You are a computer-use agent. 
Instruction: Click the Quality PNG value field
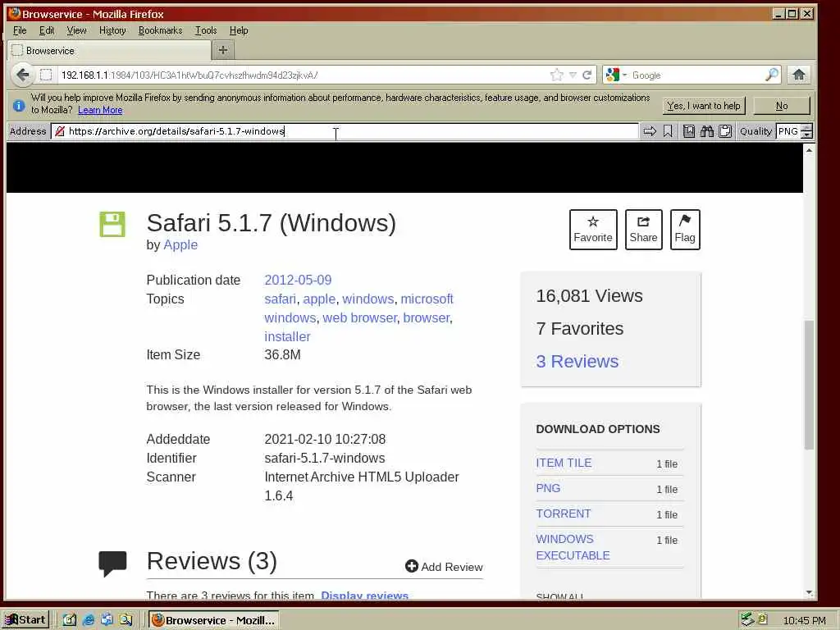point(788,131)
